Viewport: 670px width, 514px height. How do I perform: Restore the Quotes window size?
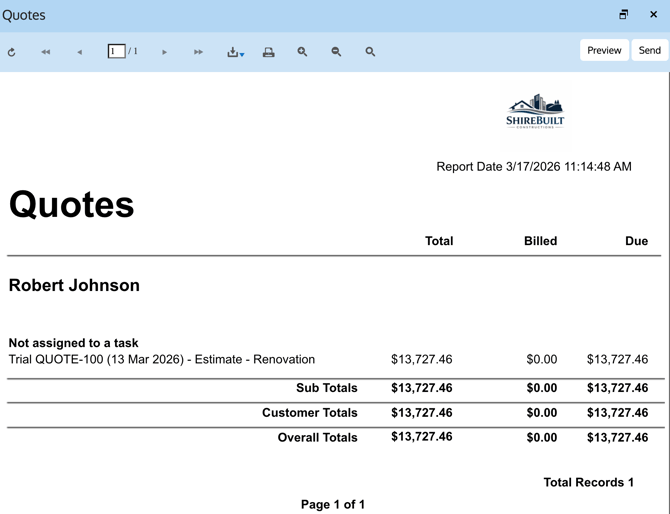(x=623, y=15)
